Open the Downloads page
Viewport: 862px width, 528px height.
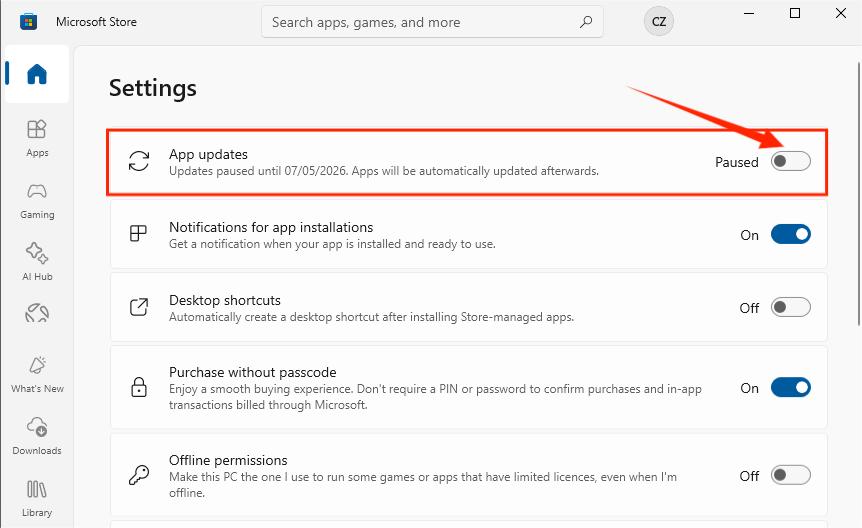tap(37, 436)
